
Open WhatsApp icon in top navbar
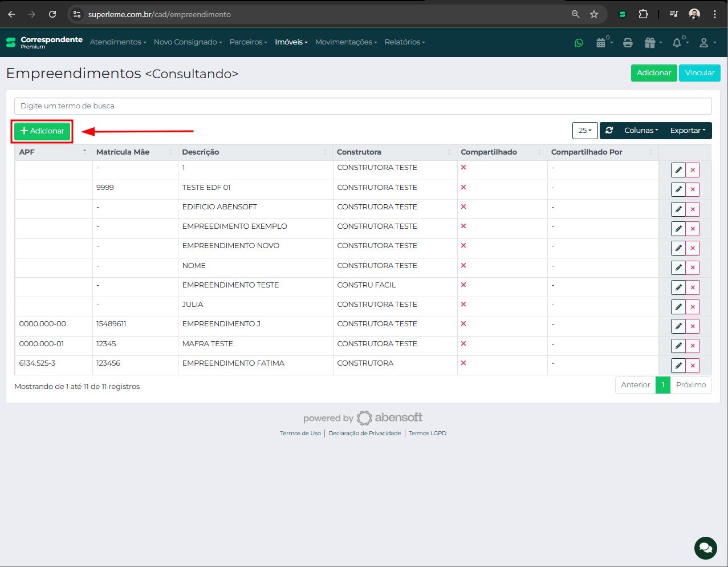[x=579, y=43]
